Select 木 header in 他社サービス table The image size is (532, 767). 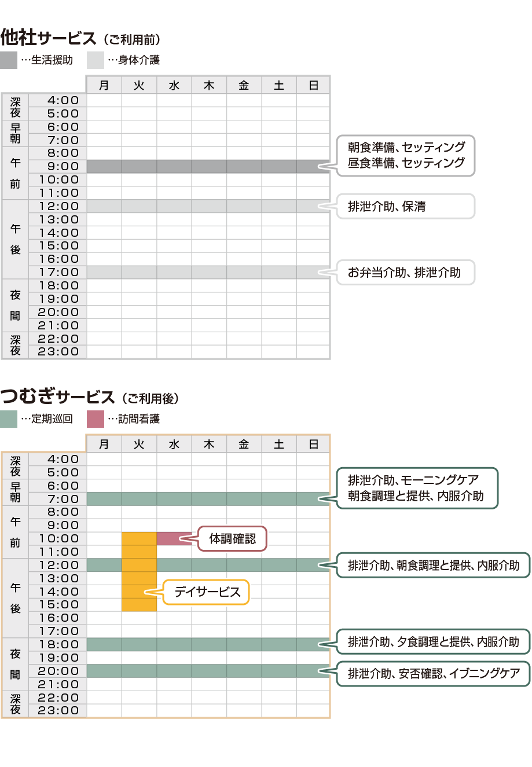tap(209, 85)
